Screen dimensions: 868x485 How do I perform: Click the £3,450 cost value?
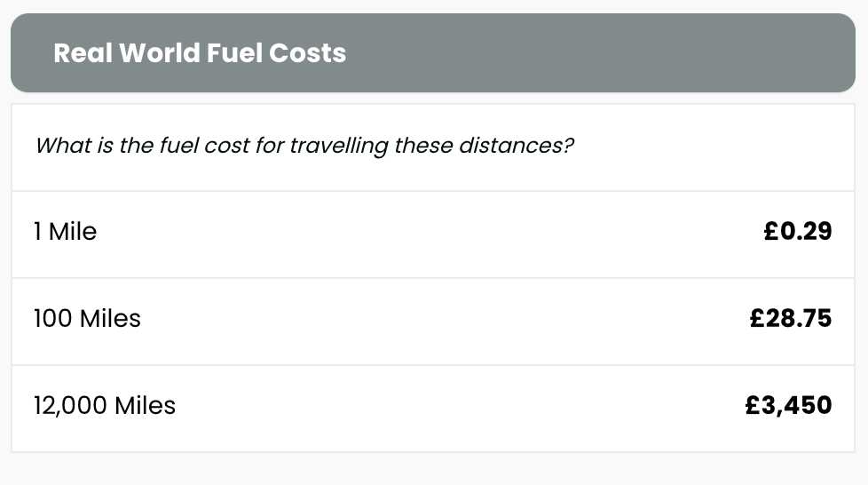coord(788,406)
